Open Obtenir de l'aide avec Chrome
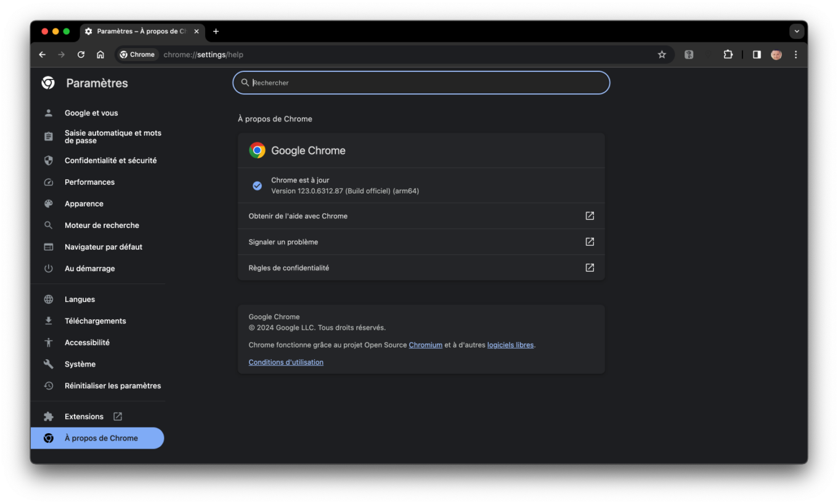The height and width of the screenshot is (504, 838). [x=421, y=216]
